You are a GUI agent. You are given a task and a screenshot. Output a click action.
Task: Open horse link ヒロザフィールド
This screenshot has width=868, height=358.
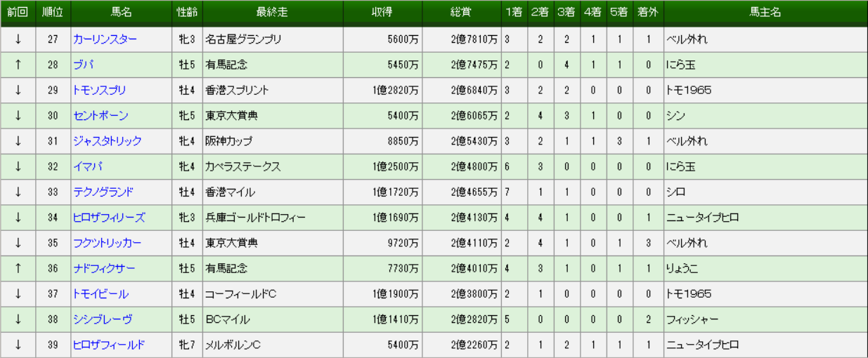[110, 345]
